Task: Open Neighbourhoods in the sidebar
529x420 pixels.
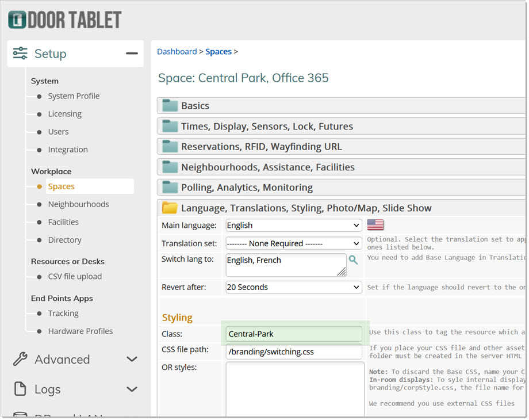Action: [78, 204]
